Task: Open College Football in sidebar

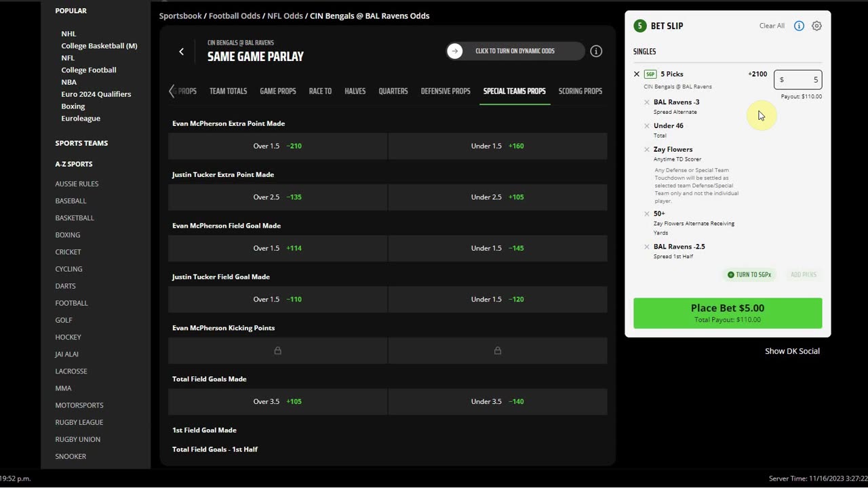Action: pyautogui.click(x=89, y=70)
